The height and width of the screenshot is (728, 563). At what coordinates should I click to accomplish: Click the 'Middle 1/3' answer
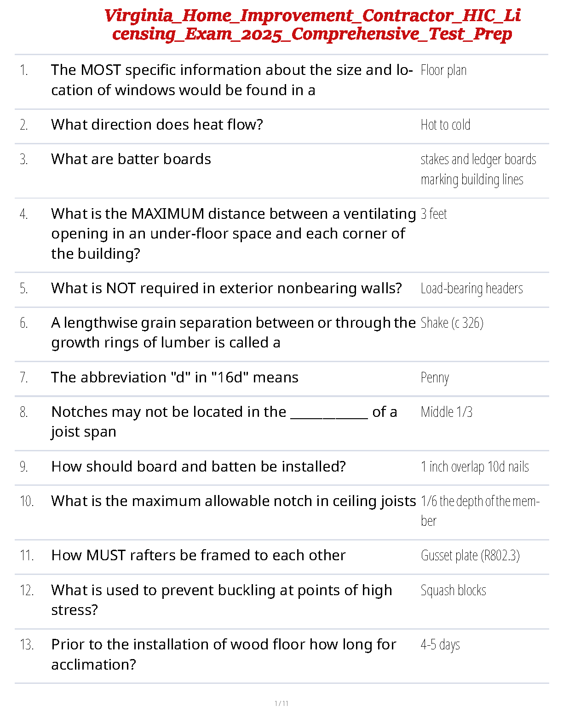point(447,412)
